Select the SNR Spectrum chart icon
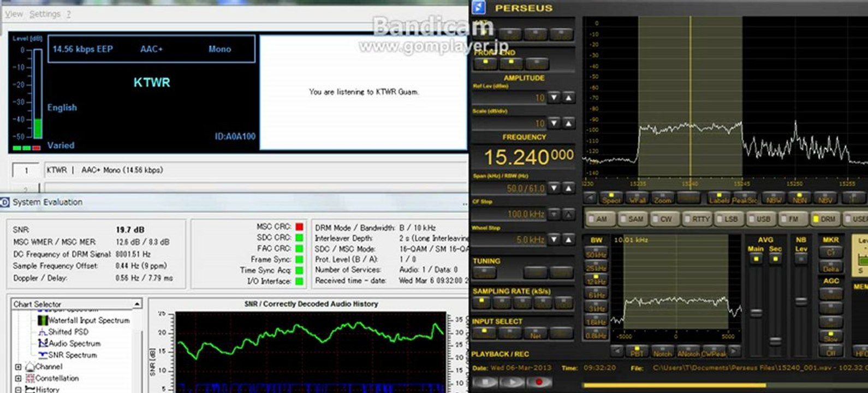Image resolution: width=868 pixels, height=393 pixels. [x=43, y=355]
